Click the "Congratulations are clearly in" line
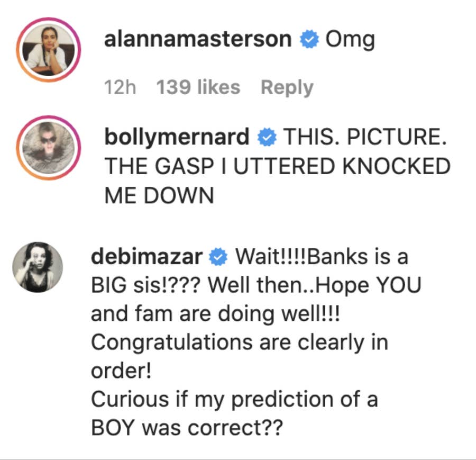 240,342
